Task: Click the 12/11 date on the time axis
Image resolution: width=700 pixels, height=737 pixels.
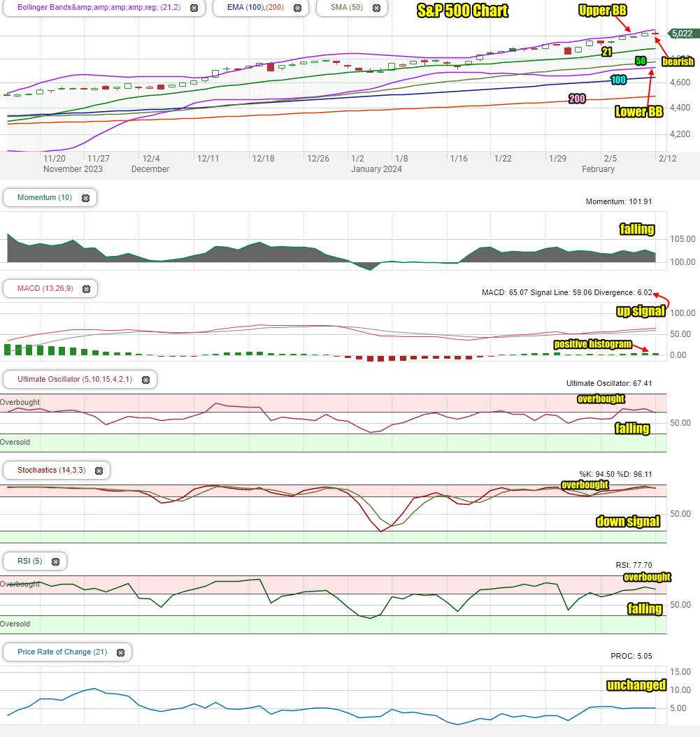Action: coord(208,159)
